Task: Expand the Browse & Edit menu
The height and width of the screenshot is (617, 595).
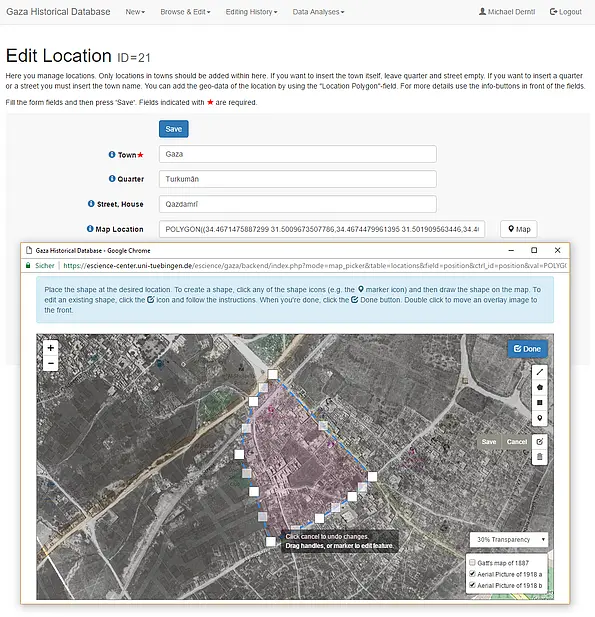Action: (185, 12)
